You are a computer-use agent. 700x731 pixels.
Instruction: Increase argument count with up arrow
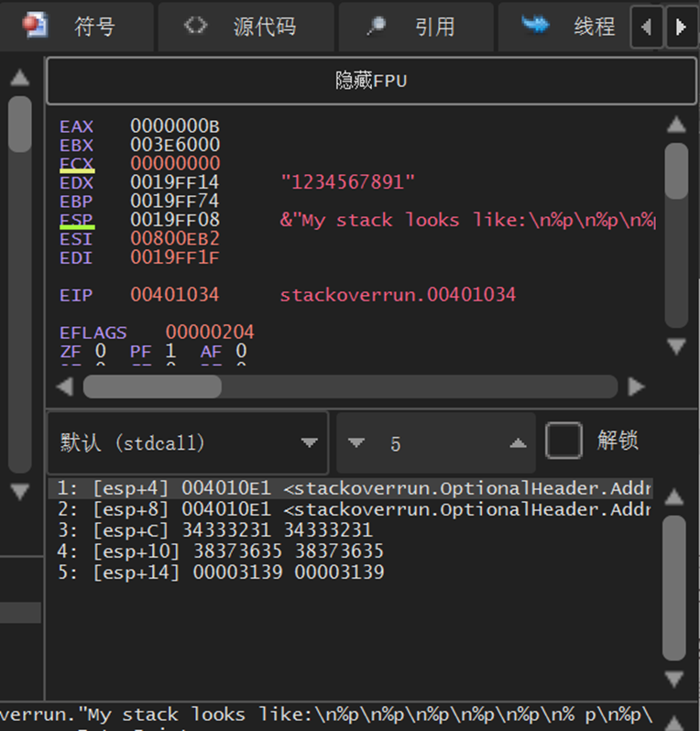point(518,442)
